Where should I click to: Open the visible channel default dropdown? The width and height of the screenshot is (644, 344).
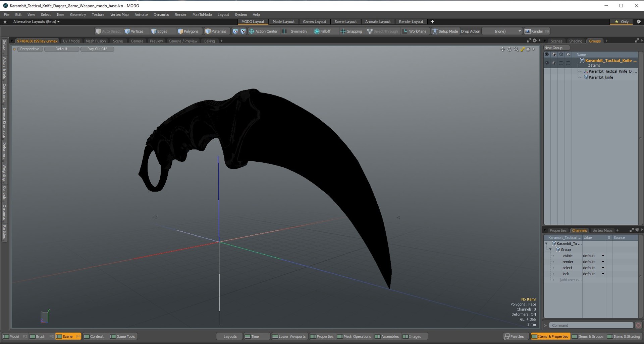tap(593, 256)
